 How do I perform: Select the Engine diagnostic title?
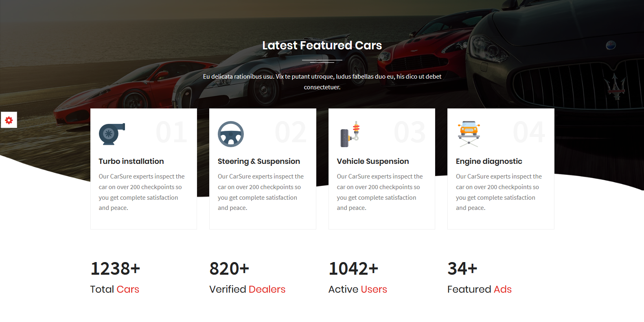click(x=488, y=161)
